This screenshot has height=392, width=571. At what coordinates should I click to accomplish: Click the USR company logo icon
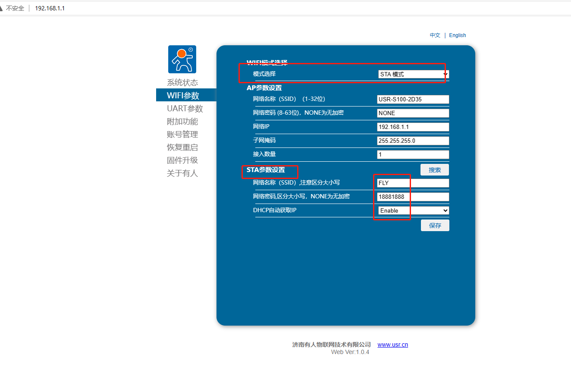(182, 60)
